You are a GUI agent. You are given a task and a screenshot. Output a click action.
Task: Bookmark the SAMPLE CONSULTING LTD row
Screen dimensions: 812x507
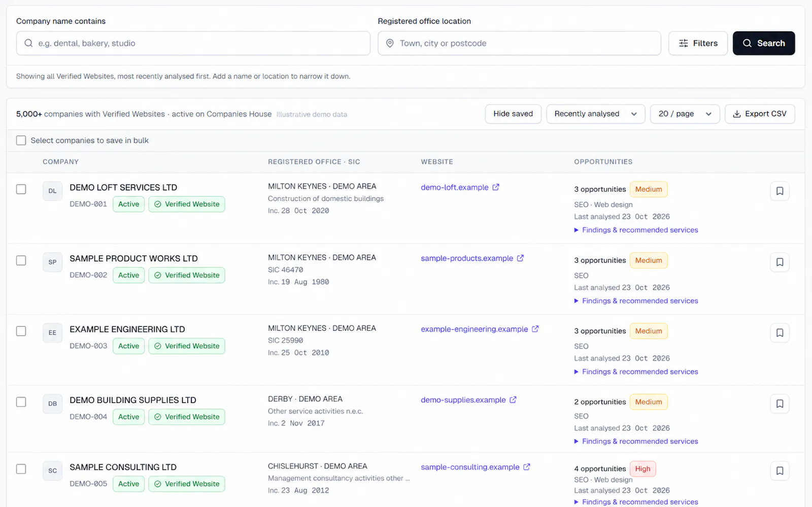point(780,470)
